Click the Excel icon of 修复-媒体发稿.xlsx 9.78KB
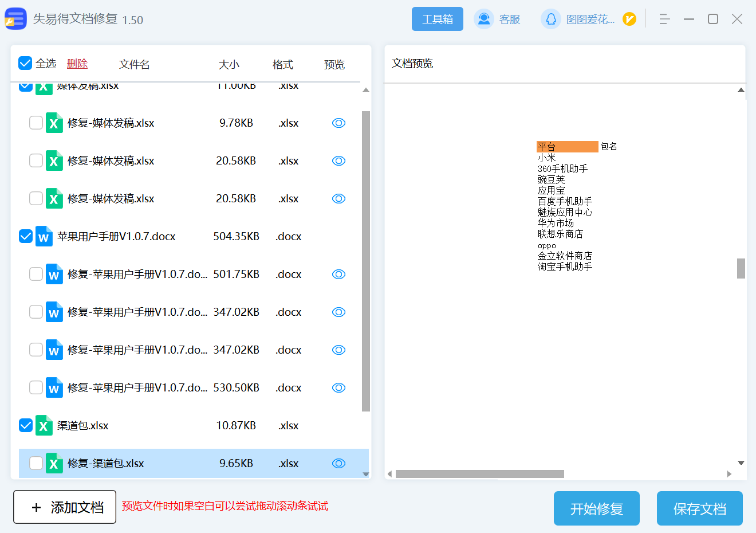 pos(54,123)
